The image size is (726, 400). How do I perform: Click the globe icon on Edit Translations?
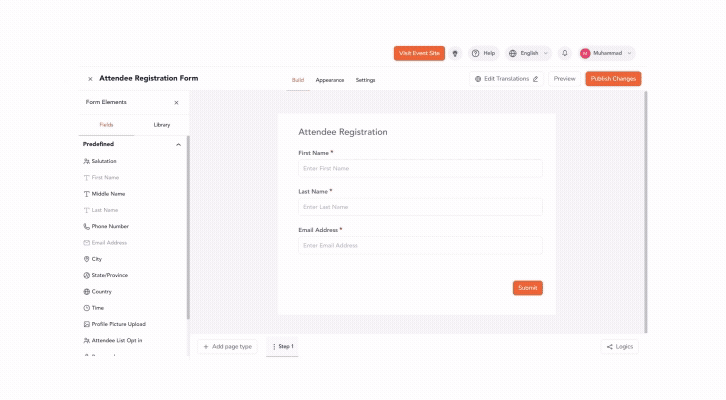tap(478, 79)
